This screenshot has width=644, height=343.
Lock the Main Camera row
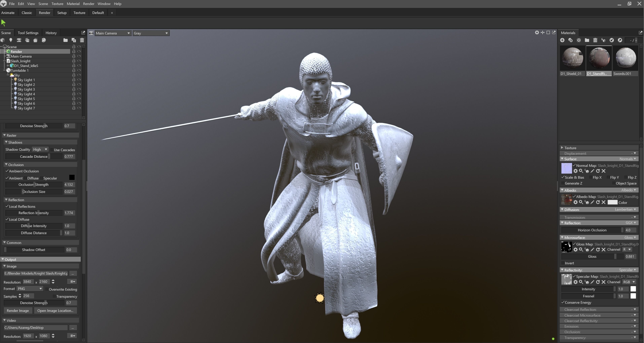(74, 56)
